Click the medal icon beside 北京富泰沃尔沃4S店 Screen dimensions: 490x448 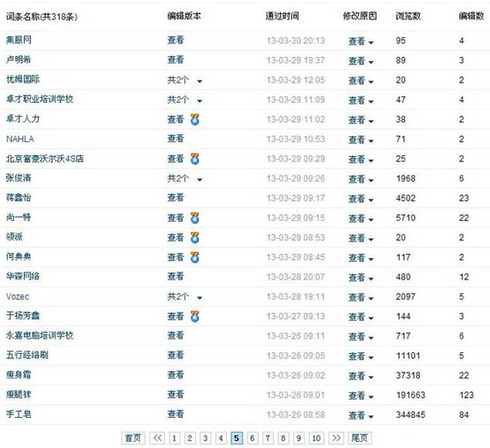pyautogui.click(x=194, y=158)
